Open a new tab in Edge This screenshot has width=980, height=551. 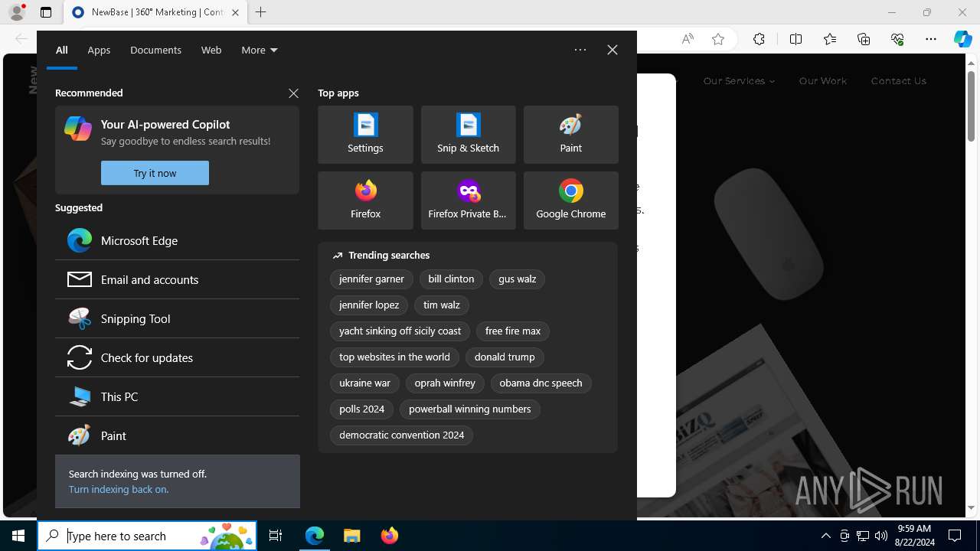point(261,12)
